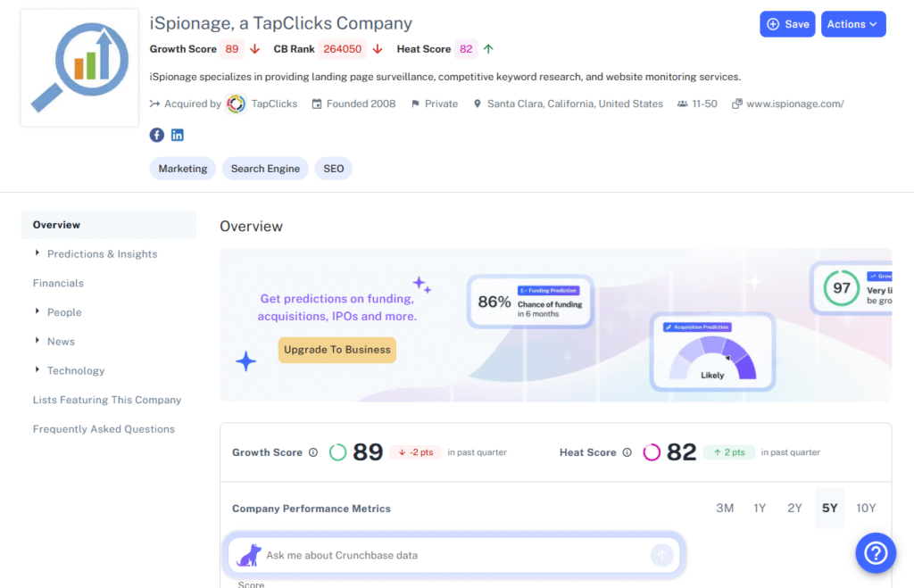Screen dimensions: 914x588
Task: Click the Acquisition Prediction Likely gauge
Action: click(x=712, y=352)
